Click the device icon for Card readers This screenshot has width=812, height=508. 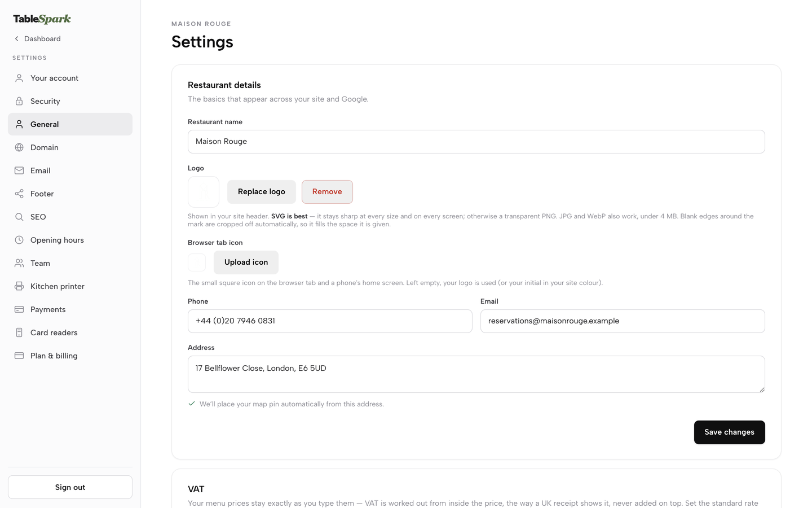19,332
